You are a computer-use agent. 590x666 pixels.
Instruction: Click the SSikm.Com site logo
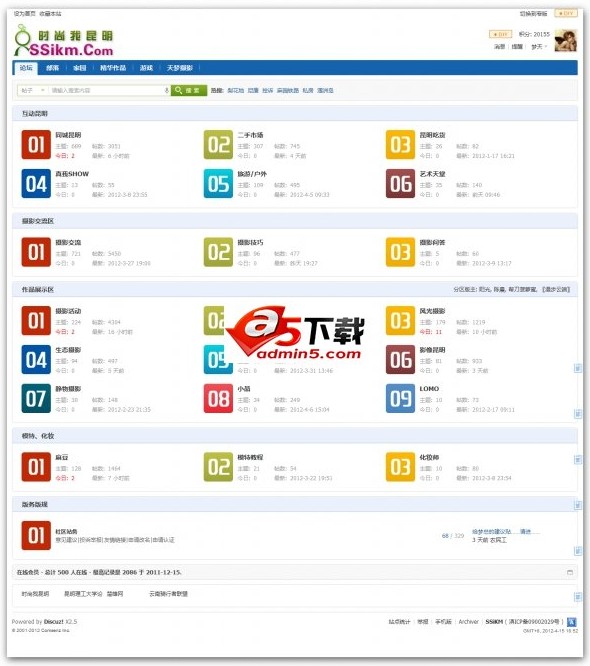(x=64, y=41)
